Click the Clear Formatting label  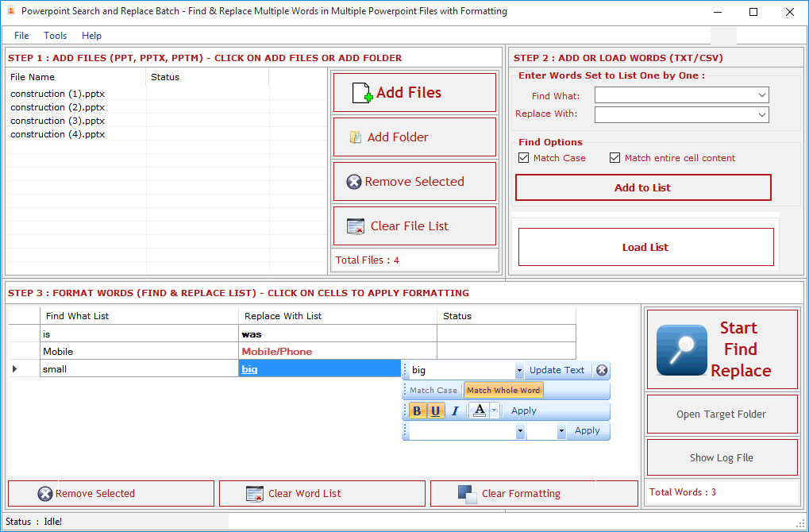pos(521,494)
